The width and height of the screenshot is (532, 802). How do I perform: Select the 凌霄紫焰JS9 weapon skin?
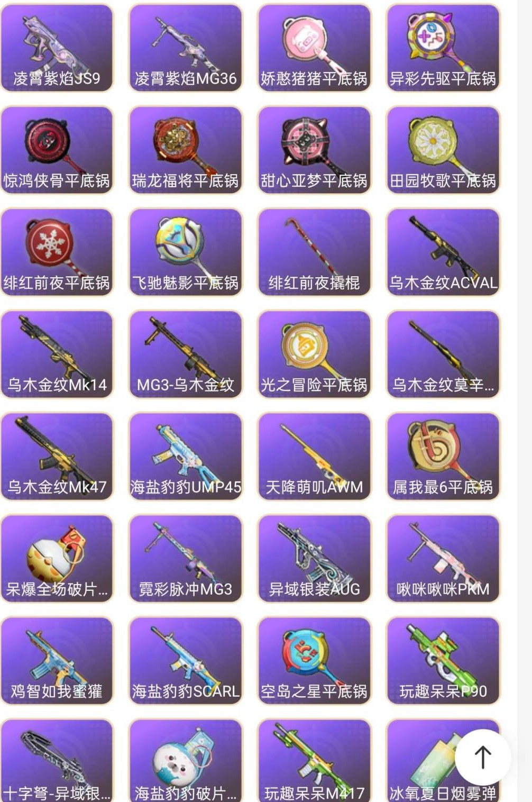click(x=57, y=48)
